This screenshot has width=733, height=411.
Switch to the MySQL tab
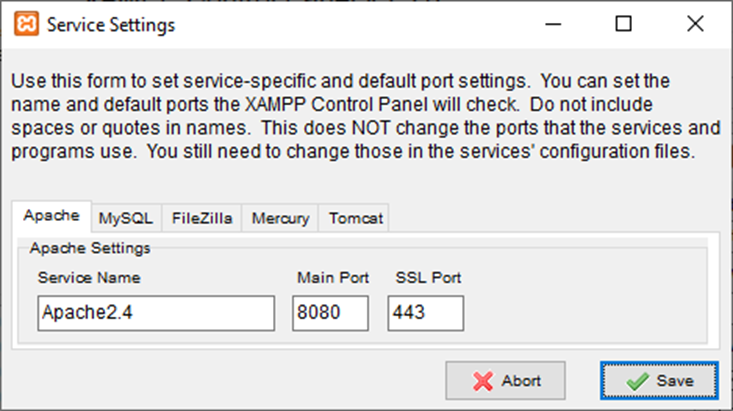point(126,218)
